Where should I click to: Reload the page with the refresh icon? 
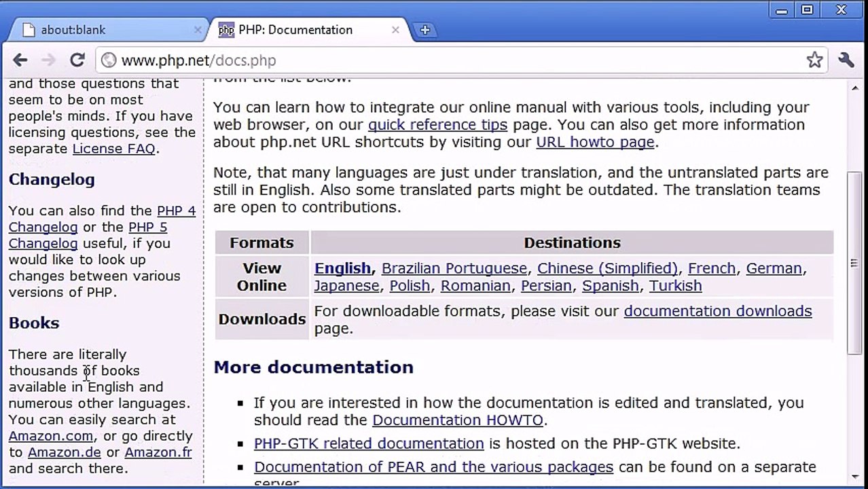point(77,60)
